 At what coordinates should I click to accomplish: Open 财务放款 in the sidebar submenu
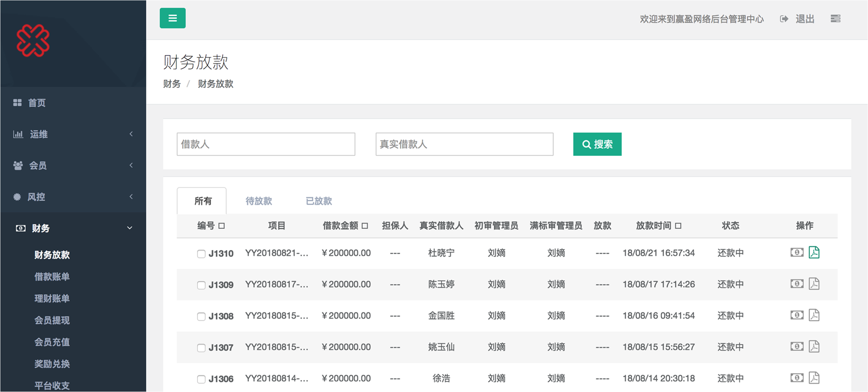(x=52, y=255)
